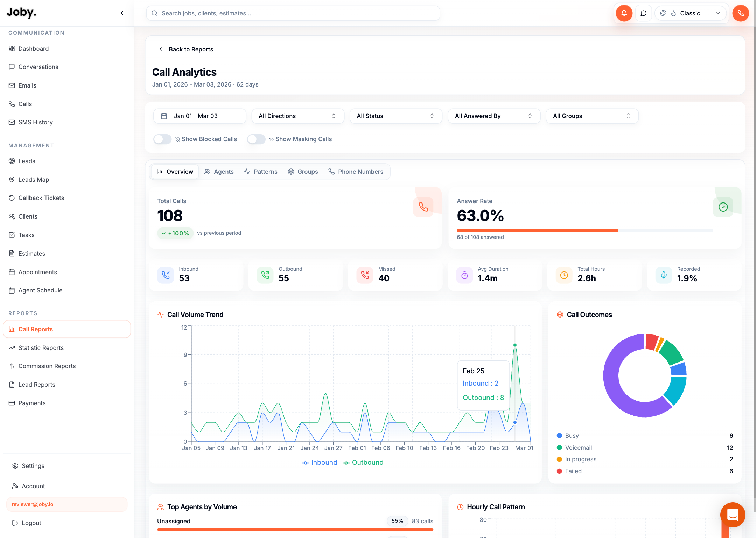Click Logout in the sidebar
Screen dimensions: 756x538
point(66,523)
